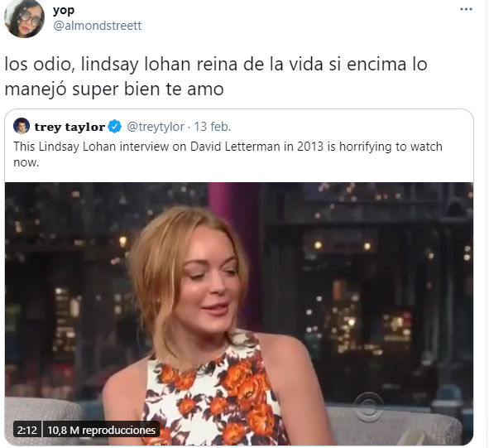Click the 2:12 video duration badge

tap(27, 431)
